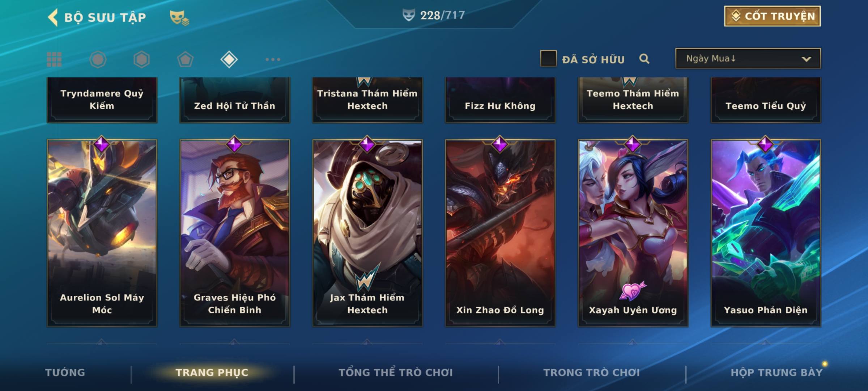Viewport: 868px width, 391px height.
Task: Open the skin search magnifier
Action: (644, 59)
